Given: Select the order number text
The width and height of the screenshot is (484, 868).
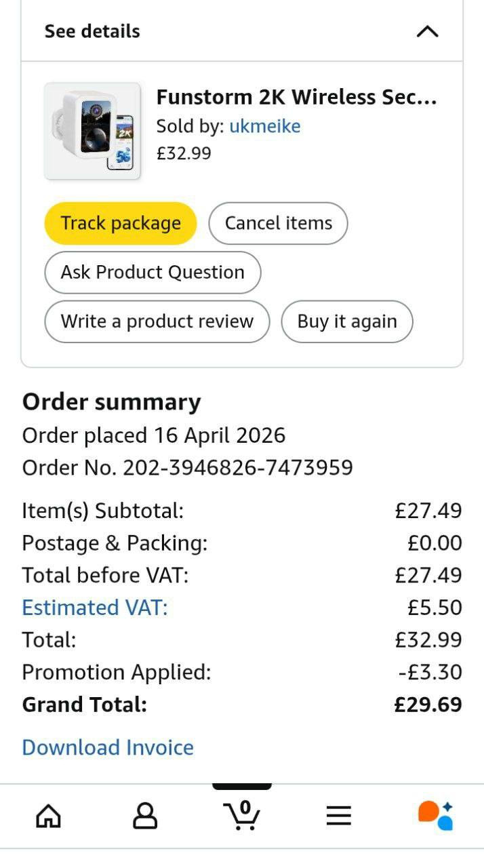Looking at the screenshot, I should tap(188, 468).
